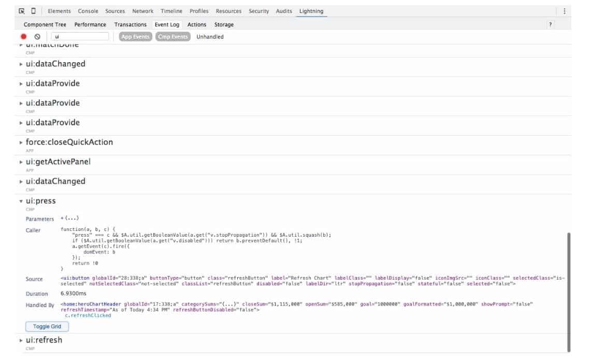
Task: Switch to the Component Tree tab
Action: [45, 24]
